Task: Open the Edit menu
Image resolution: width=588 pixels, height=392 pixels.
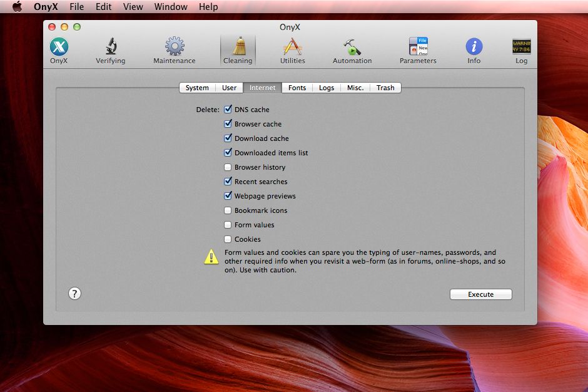Action: 103,7
